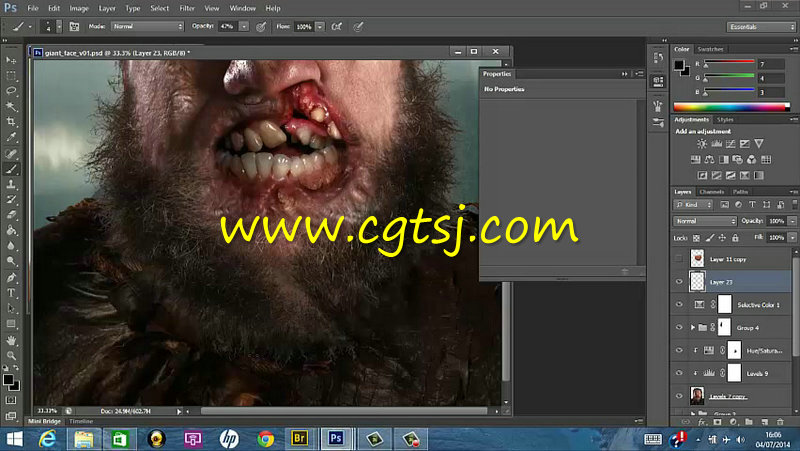Toggle lock transparent pixels
Image resolution: width=800 pixels, height=451 pixels.
[x=696, y=238]
